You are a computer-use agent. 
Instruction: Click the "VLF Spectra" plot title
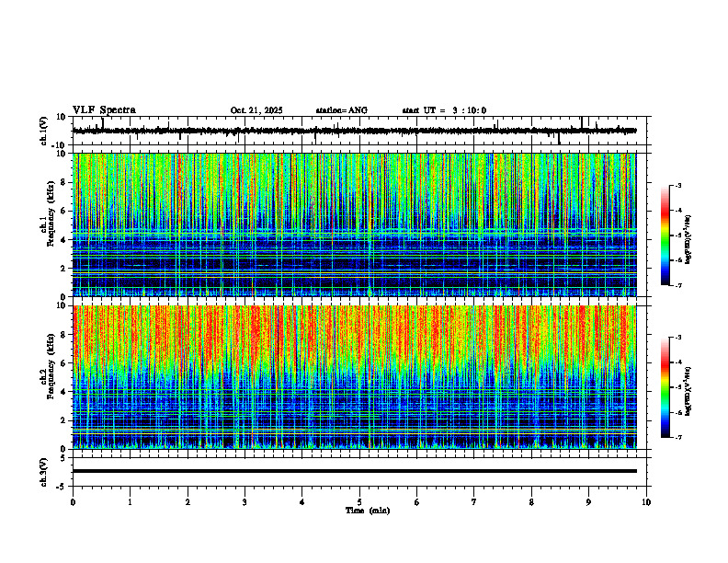point(104,110)
